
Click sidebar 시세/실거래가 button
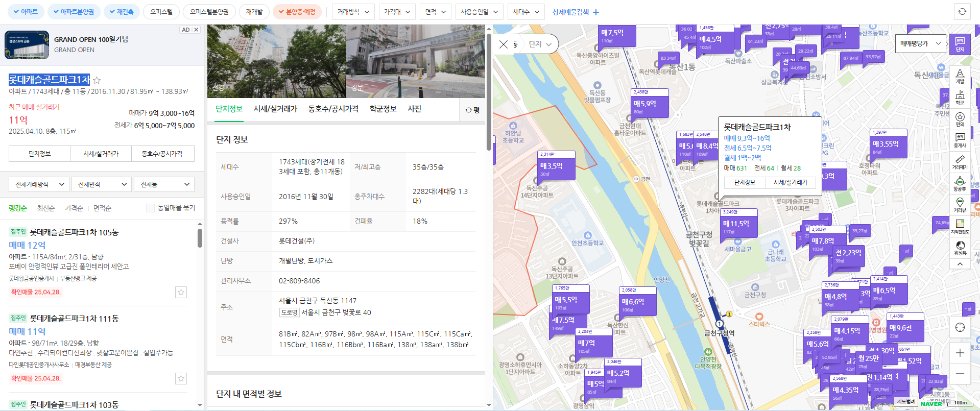[101, 154]
